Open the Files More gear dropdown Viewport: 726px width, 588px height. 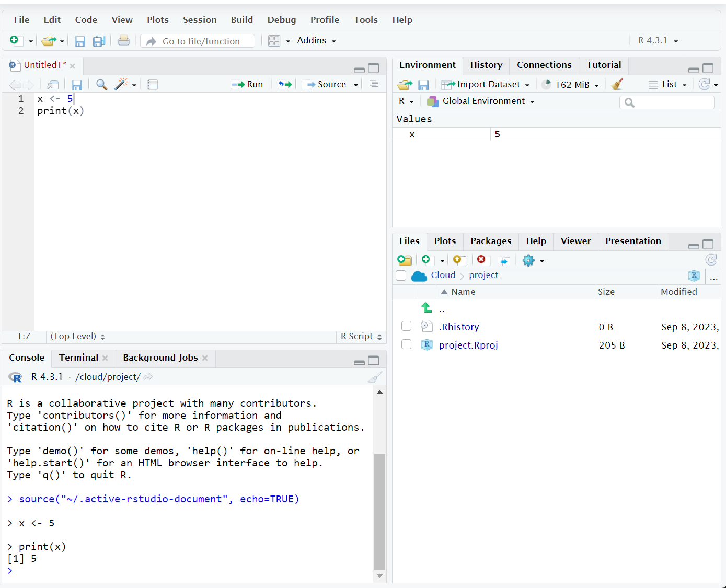(533, 260)
